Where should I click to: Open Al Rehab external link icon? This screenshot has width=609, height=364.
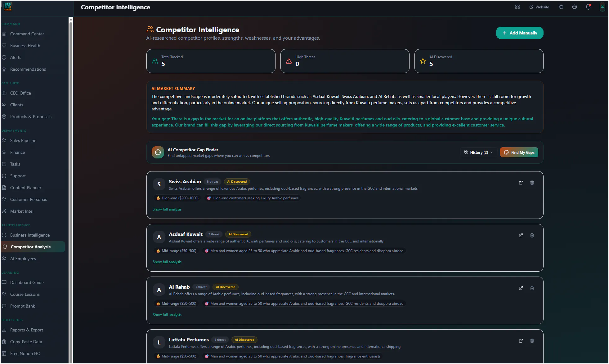click(x=521, y=288)
